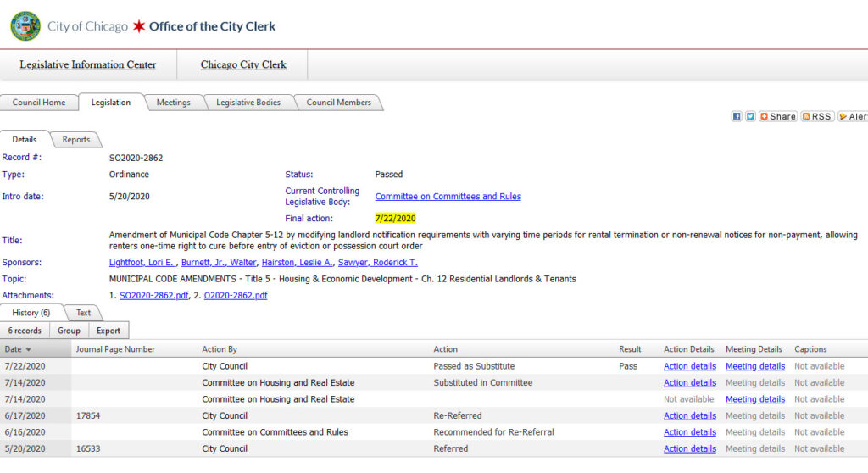
Task: Click Committee on Committees and Rules history cell
Action: (x=275, y=432)
